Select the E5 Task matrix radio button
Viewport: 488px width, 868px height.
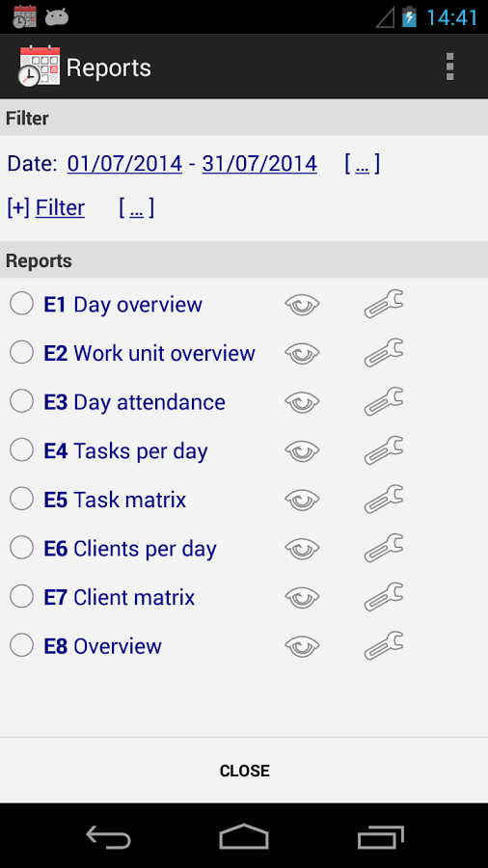pos(21,499)
